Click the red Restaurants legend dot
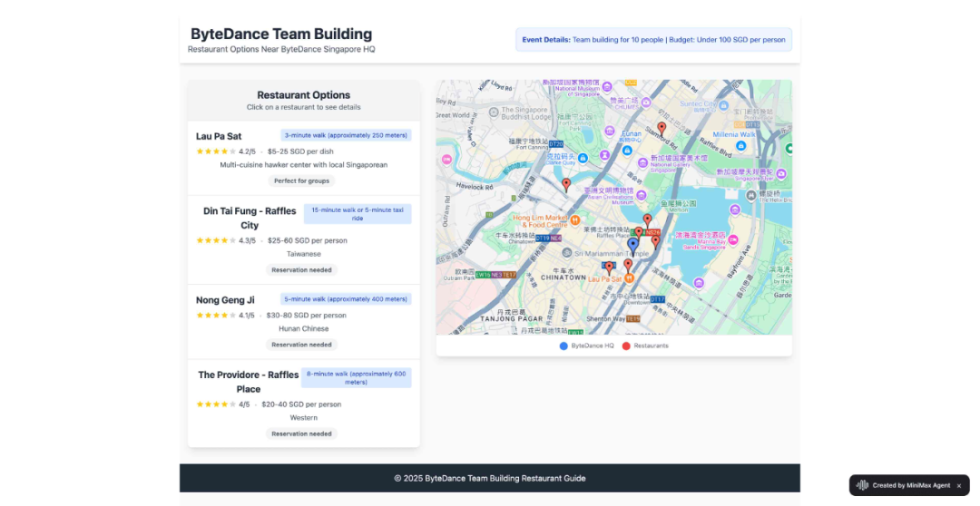 pyautogui.click(x=626, y=345)
